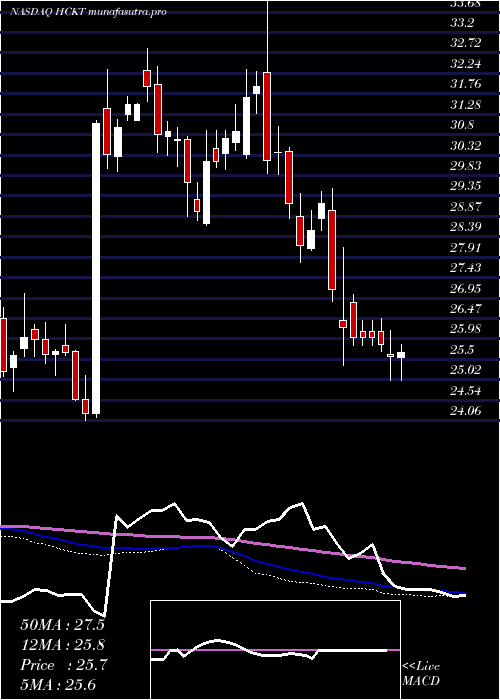Click the 5MA : 25.6 readout
Viewport: 500px width, 700px height.
pos(58,685)
